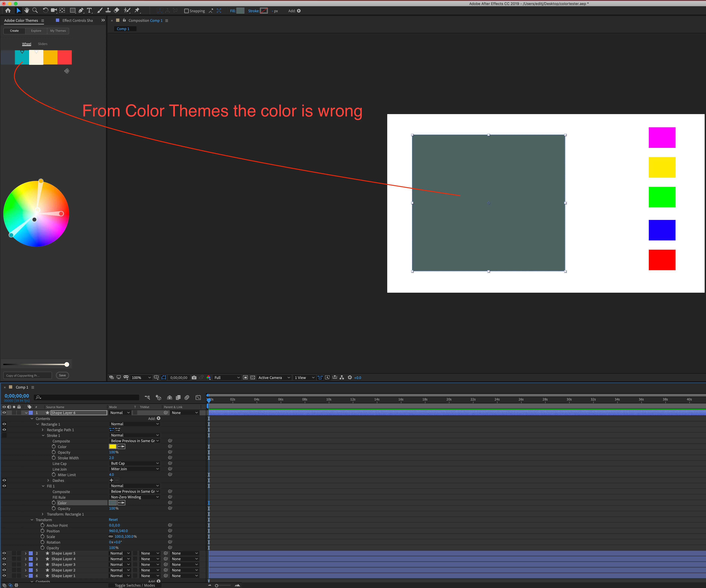This screenshot has width=706, height=588.
Task: Click the timeline search field
Action: (87, 397)
